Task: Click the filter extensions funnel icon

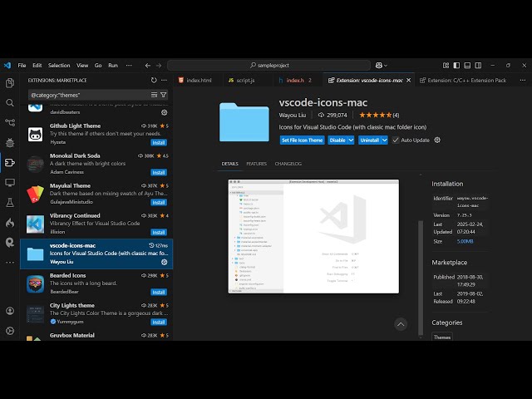Action: pyautogui.click(x=163, y=95)
